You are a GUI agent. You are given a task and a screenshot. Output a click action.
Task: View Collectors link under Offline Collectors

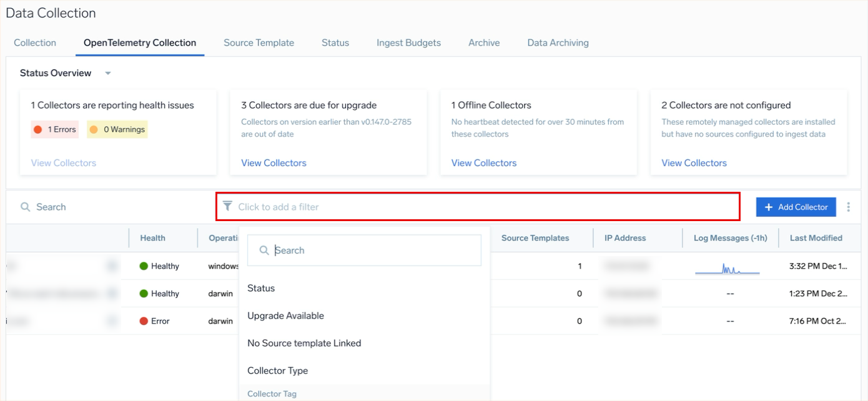tap(484, 163)
